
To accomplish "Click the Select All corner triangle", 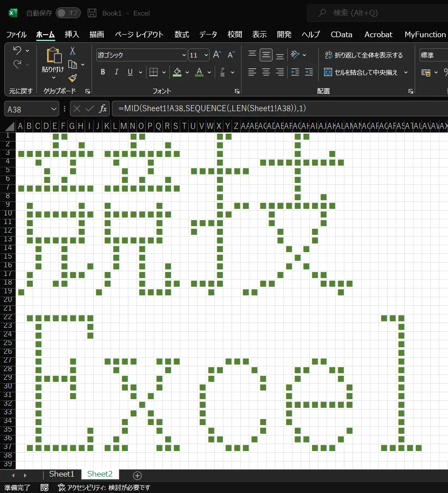I will tap(10, 126).
